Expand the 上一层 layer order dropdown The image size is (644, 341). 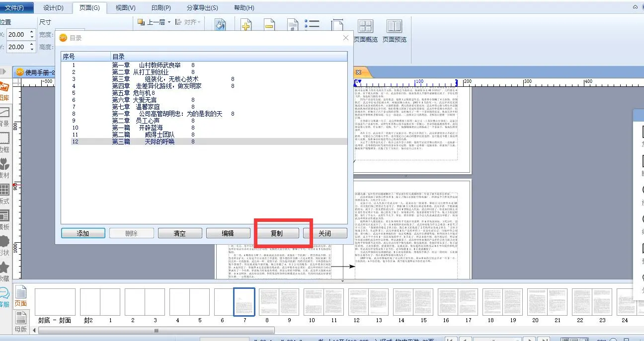click(169, 22)
